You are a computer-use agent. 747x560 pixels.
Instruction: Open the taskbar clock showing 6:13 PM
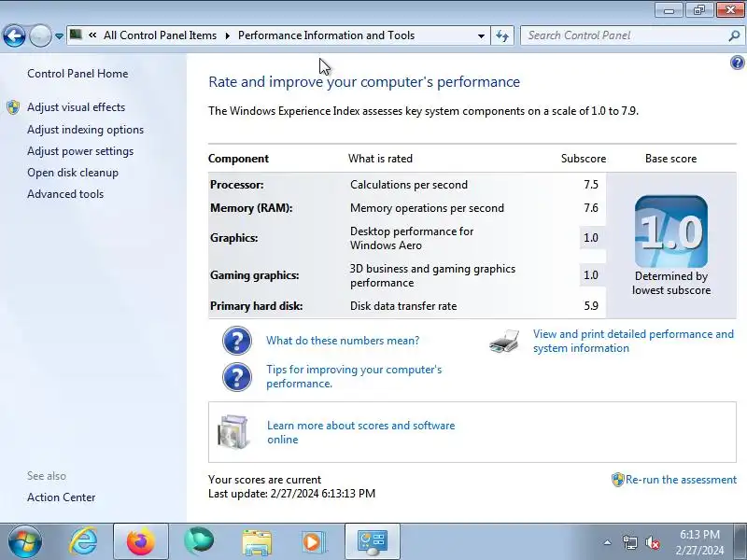click(x=699, y=542)
